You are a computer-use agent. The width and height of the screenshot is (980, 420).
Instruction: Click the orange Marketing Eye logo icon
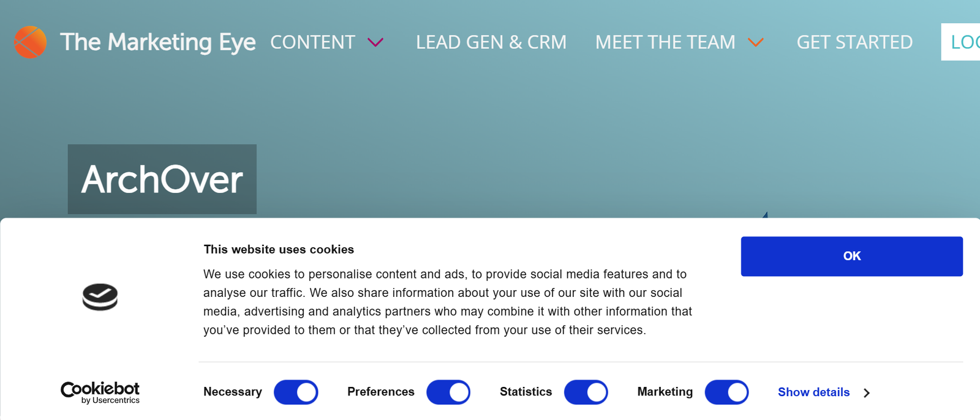(x=30, y=42)
